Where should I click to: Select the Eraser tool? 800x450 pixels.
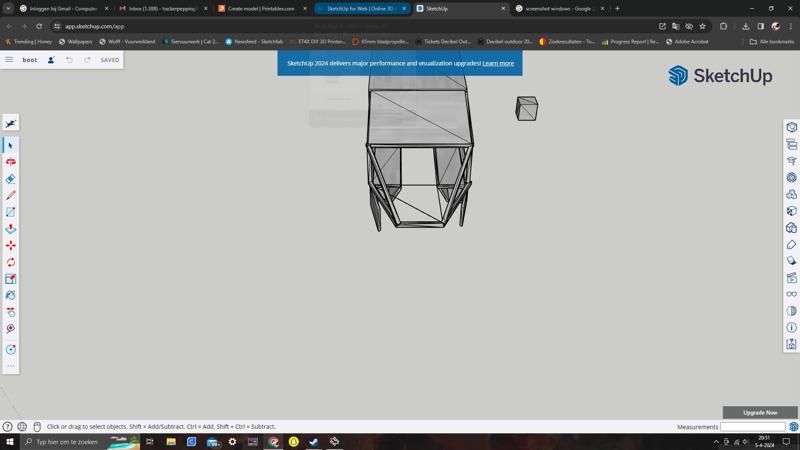click(11, 179)
